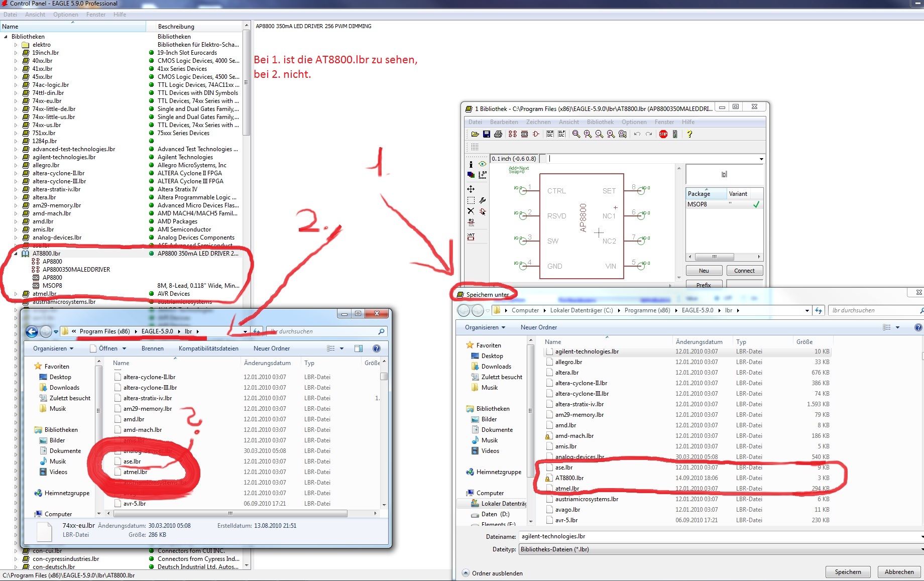
Task: Zoom to fit in library editor
Action: [576, 134]
